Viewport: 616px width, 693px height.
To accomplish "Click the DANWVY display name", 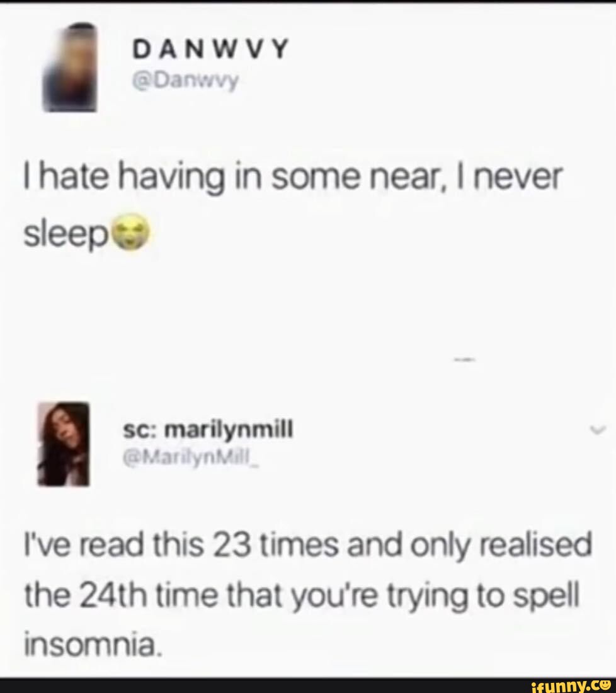I will tap(211, 49).
